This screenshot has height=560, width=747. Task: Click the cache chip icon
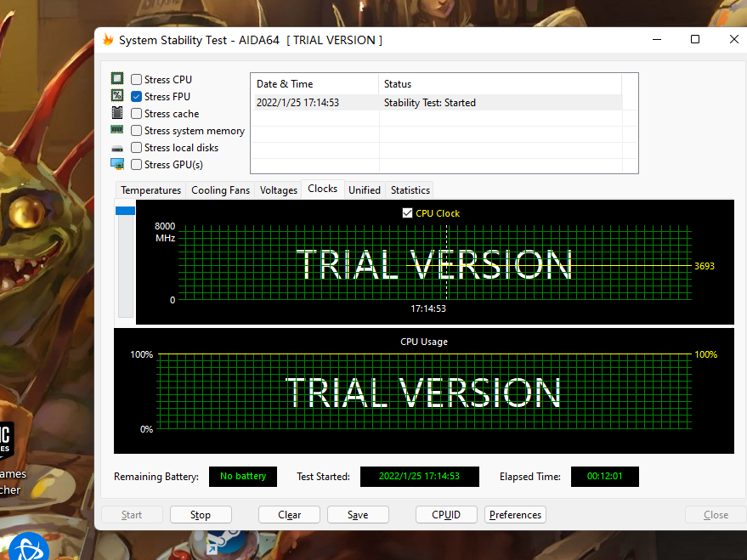117,113
